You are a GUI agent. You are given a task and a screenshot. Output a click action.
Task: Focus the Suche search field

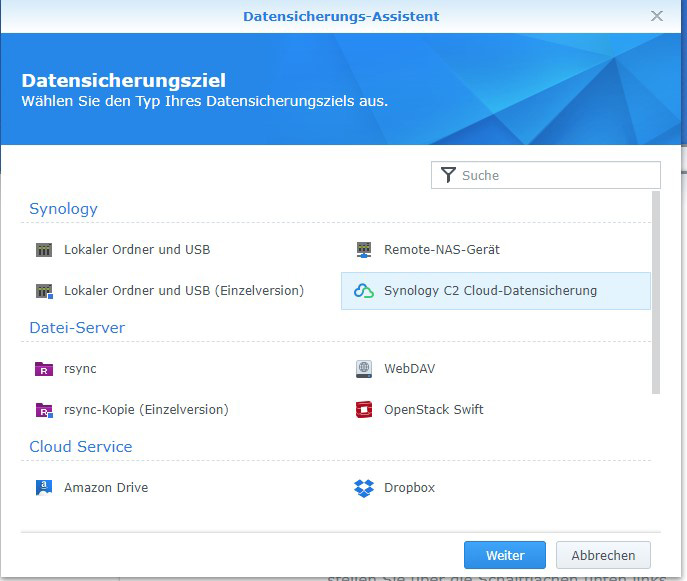pyautogui.click(x=545, y=175)
